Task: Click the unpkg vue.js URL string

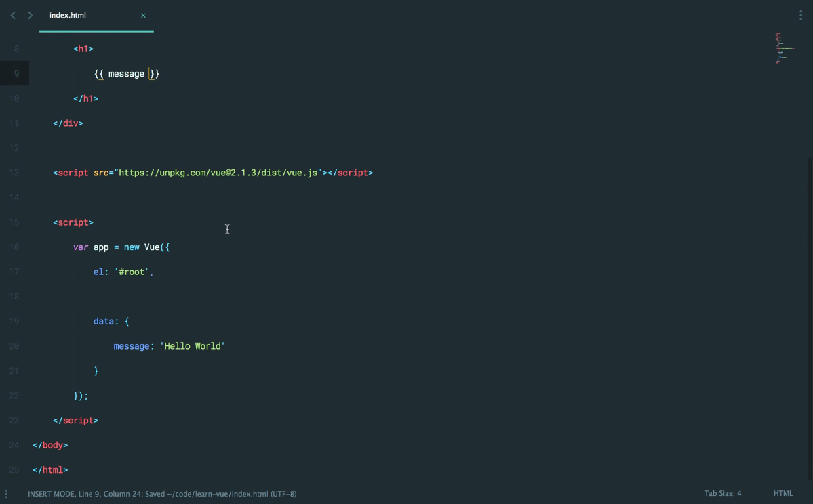Action: [218, 173]
